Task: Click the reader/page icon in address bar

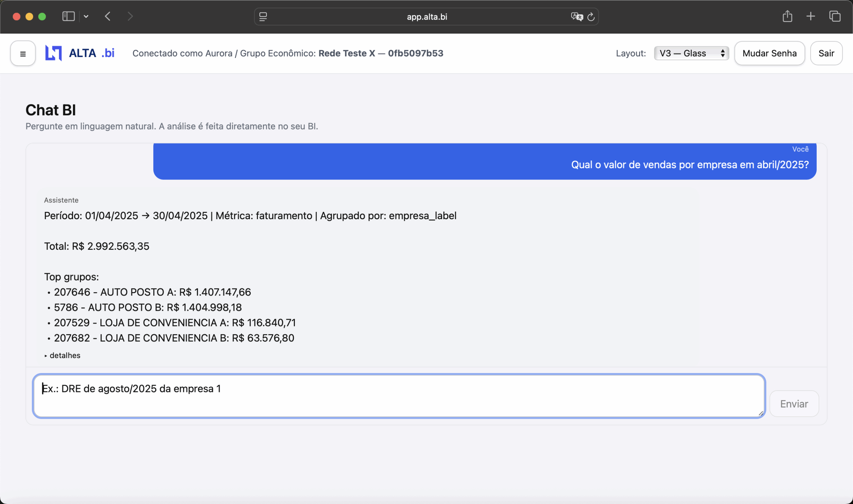Action: (263, 17)
